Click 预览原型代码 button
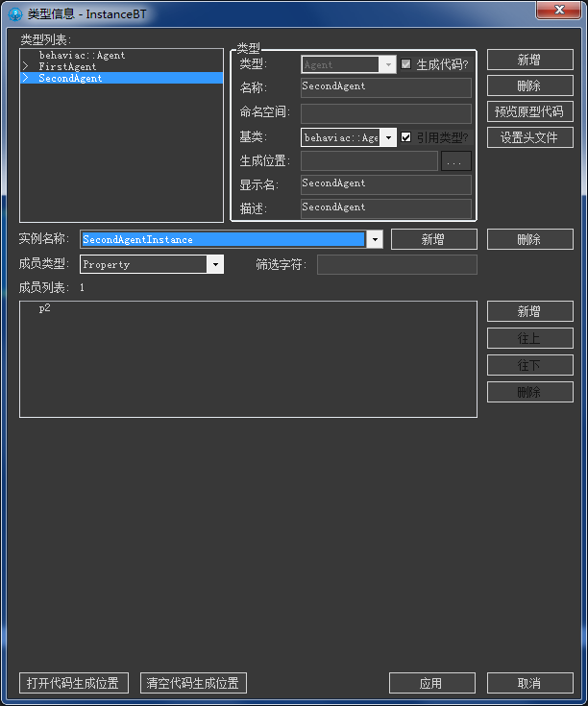The height and width of the screenshot is (706, 588). [x=529, y=110]
